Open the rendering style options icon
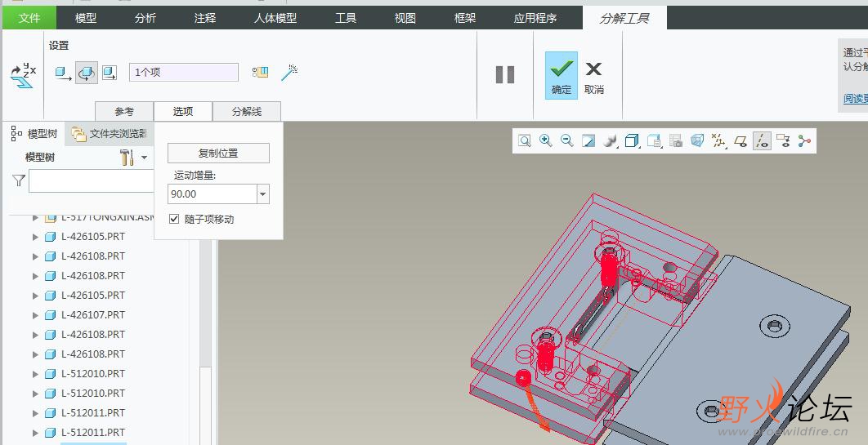 [610, 141]
